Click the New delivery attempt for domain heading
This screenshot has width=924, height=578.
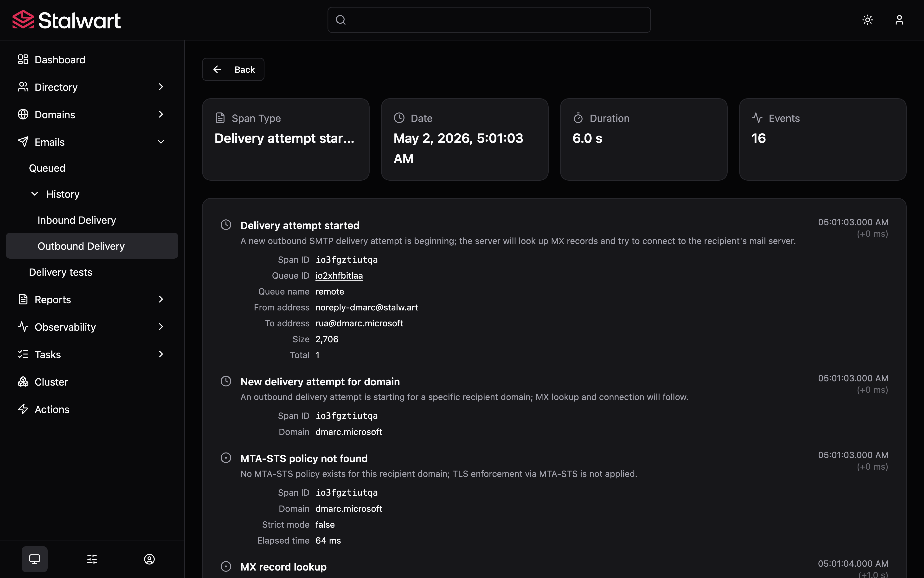coord(320,382)
